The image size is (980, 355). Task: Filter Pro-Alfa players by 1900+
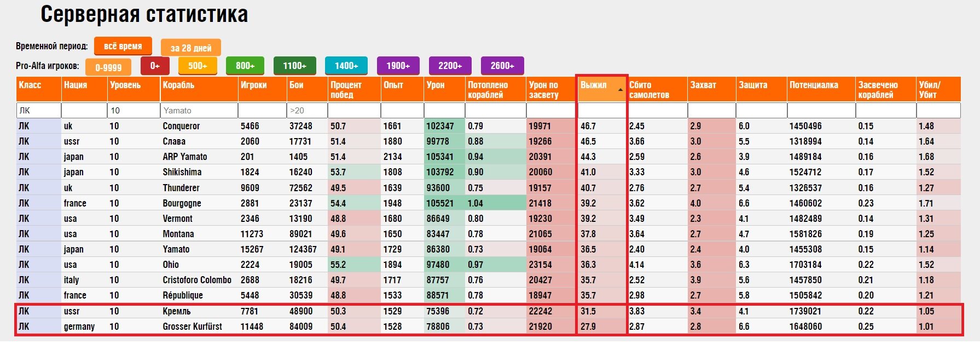(398, 66)
